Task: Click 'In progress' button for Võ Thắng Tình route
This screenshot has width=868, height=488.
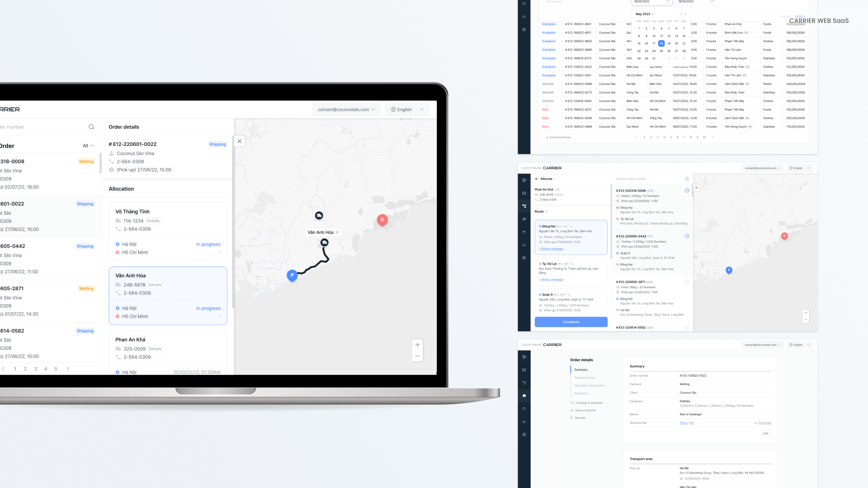Action: (208, 244)
